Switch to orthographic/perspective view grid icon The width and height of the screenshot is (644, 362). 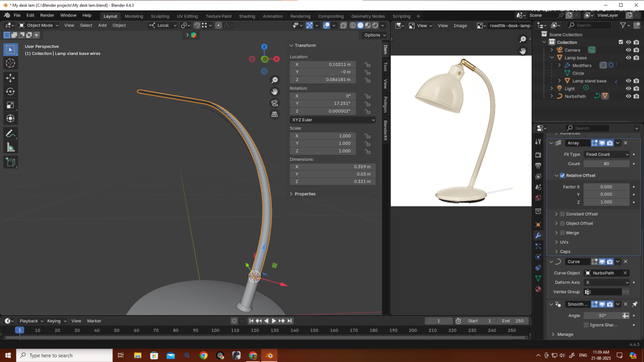pyautogui.click(x=274, y=115)
